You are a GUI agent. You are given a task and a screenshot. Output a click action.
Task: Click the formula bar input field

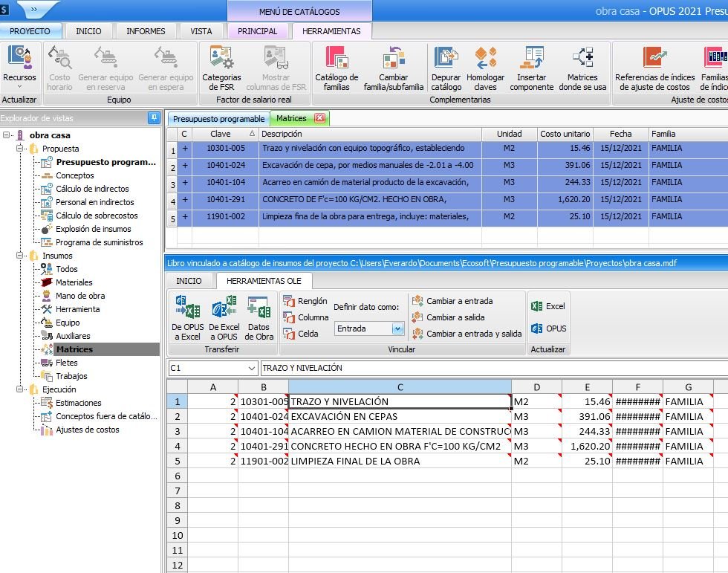(490, 368)
